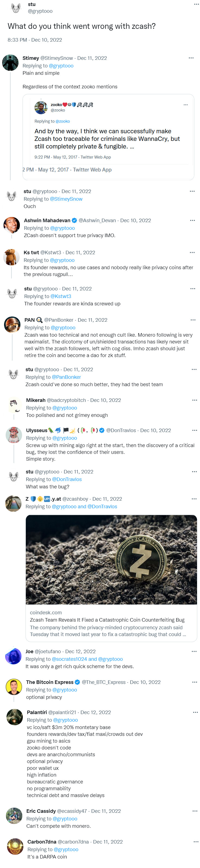Viewport: 200px width, 868px height.
Task: Click Stimey's profile avatar
Action: pyautogui.click(x=10, y=62)
